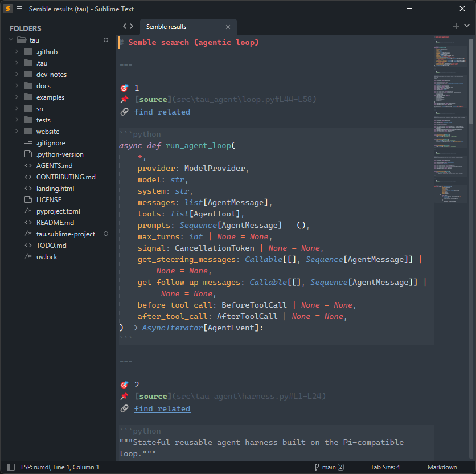Expand the examples folder
Image resolution: width=476 pixels, height=474 pixels.
[17, 97]
